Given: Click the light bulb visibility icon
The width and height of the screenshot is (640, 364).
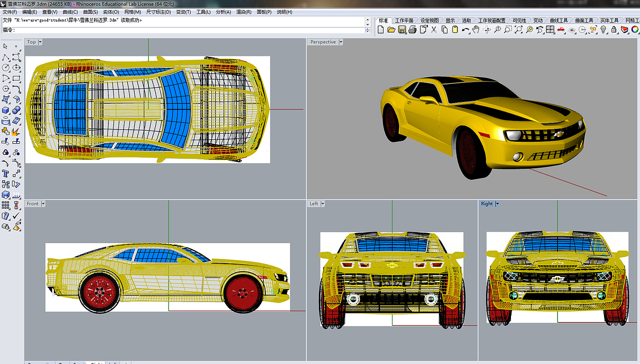Looking at the screenshot, I should pyautogui.click(x=603, y=30).
